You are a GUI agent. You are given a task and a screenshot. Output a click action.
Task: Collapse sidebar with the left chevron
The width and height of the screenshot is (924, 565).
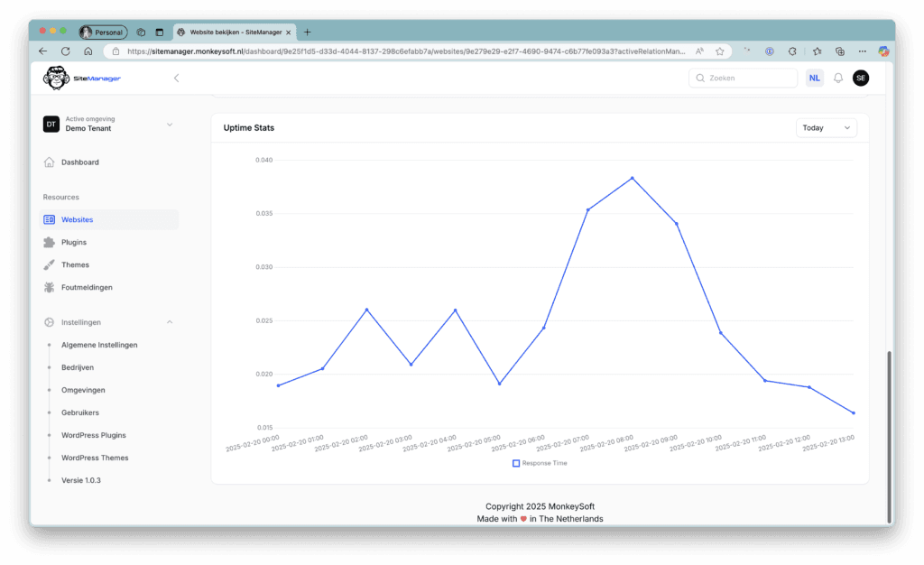(176, 79)
